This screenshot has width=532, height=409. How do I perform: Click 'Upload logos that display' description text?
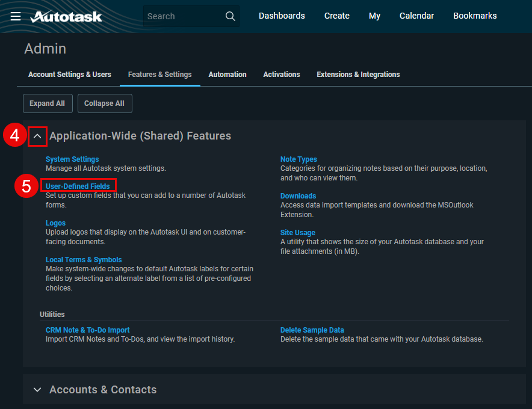(x=146, y=237)
